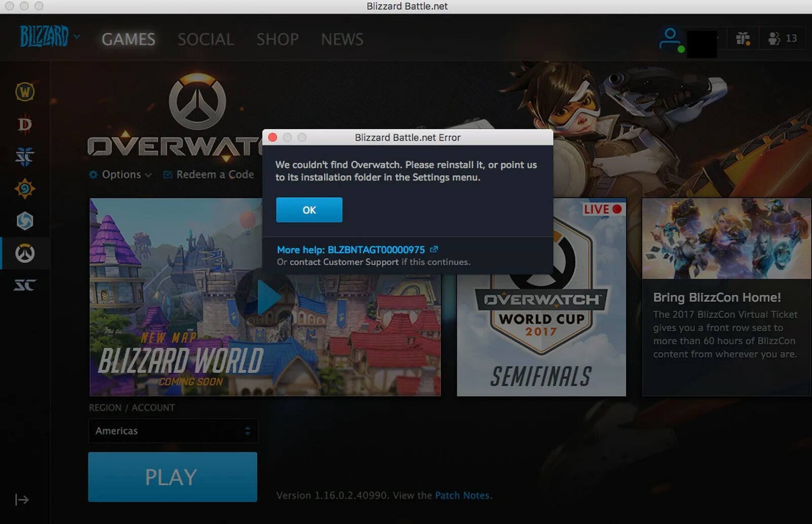Open the World of Warcraft game icon
Screen dimensions: 812x524
tap(25, 92)
